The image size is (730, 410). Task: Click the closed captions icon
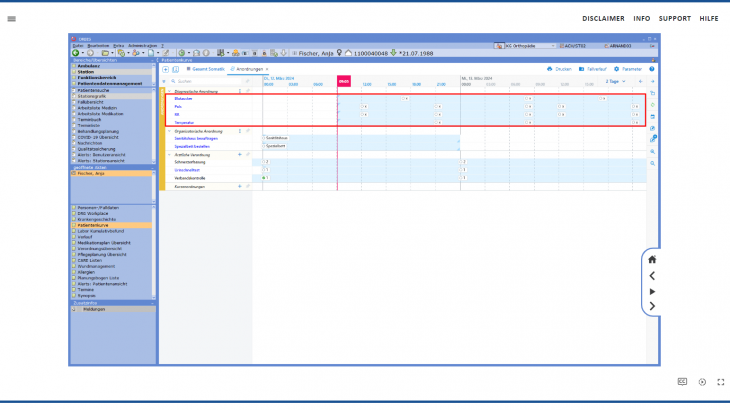682,382
